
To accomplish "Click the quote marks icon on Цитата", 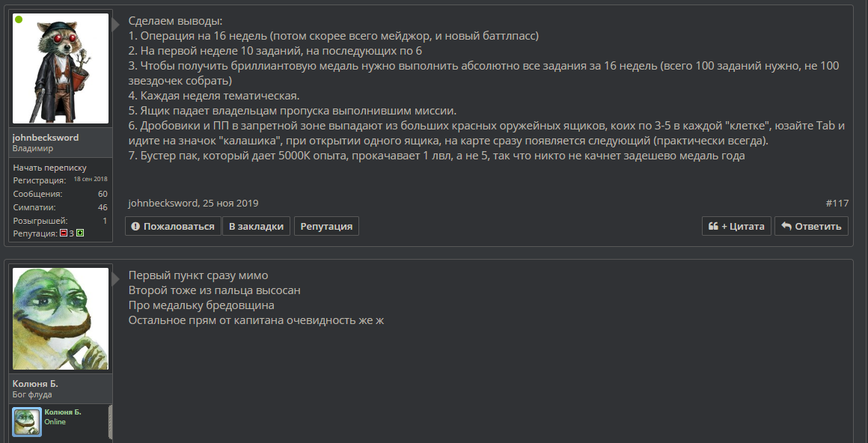I will (713, 226).
